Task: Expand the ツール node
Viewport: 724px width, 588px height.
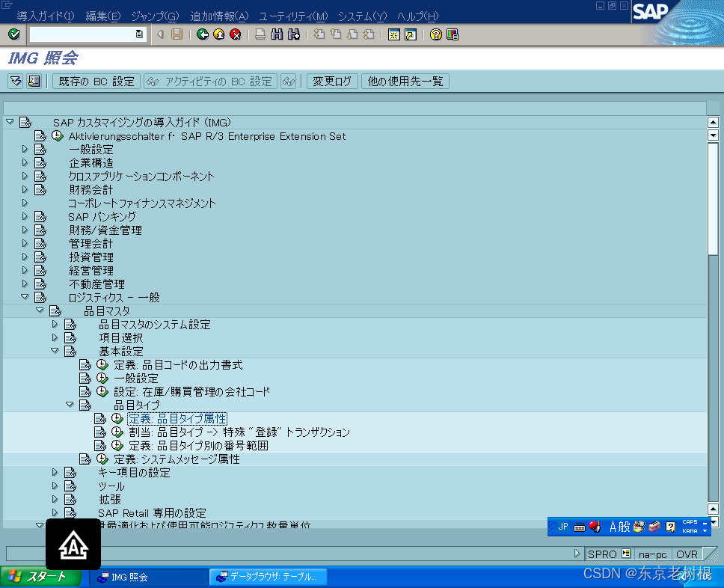Action: point(55,486)
